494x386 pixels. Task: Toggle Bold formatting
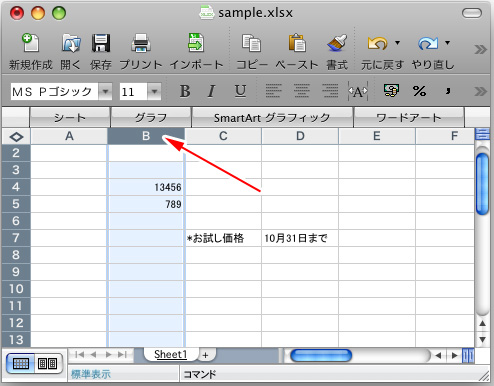click(185, 91)
